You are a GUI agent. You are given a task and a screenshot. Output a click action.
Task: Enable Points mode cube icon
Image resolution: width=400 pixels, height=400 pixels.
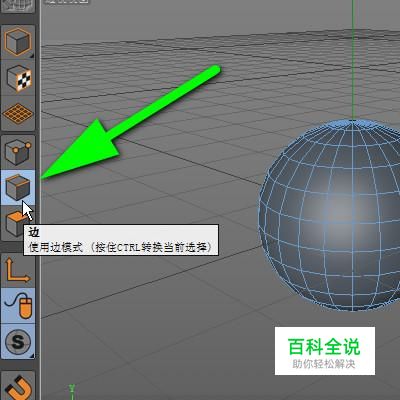point(18,152)
